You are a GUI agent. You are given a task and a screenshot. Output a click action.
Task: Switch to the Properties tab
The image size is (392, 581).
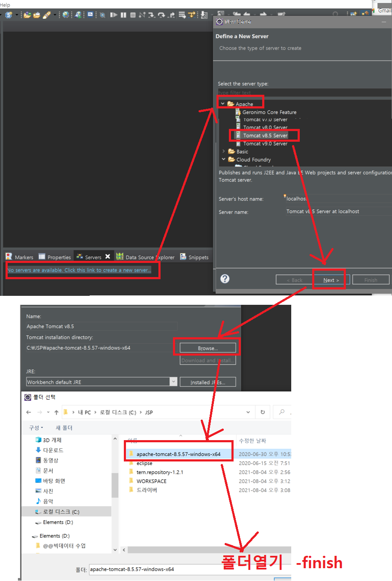pyautogui.click(x=55, y=257)
